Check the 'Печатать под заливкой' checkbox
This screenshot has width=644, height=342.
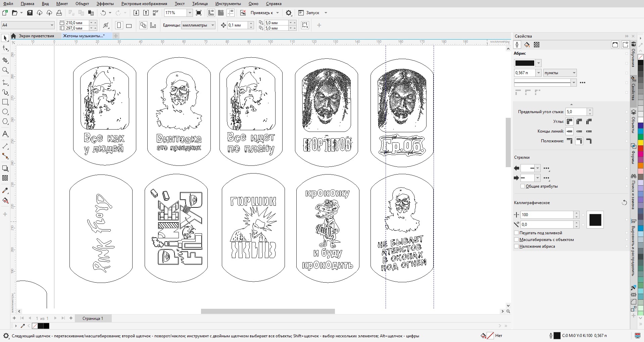(x=516, y=233)
